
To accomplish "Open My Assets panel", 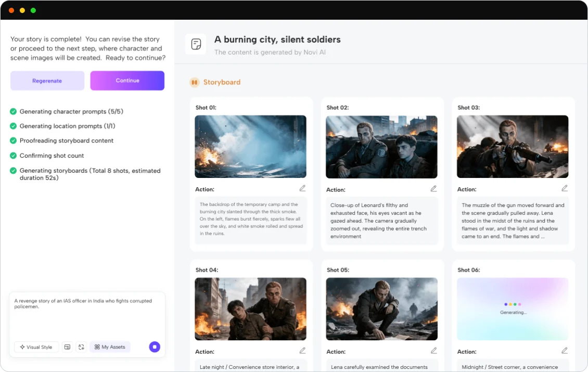I will point(110,347).
